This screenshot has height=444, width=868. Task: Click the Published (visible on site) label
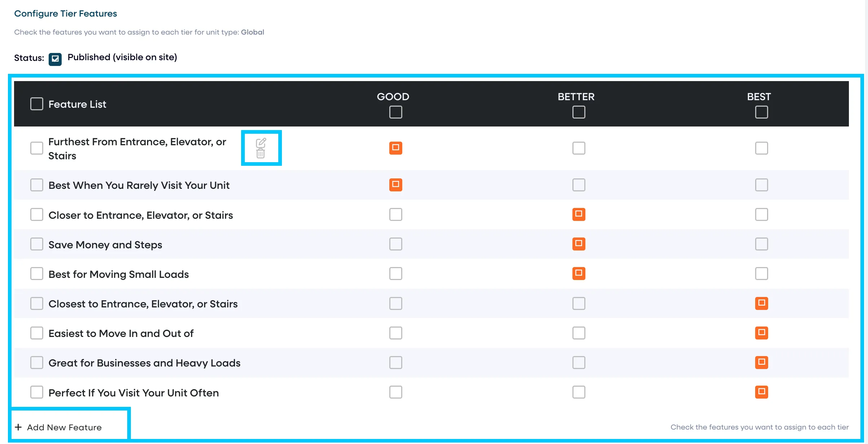[122, 57]
